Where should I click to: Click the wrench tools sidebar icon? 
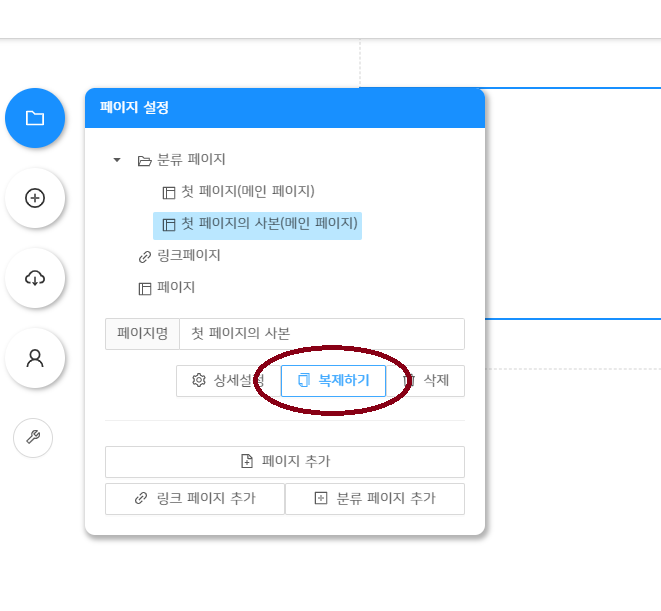click(x=33, y=438)
